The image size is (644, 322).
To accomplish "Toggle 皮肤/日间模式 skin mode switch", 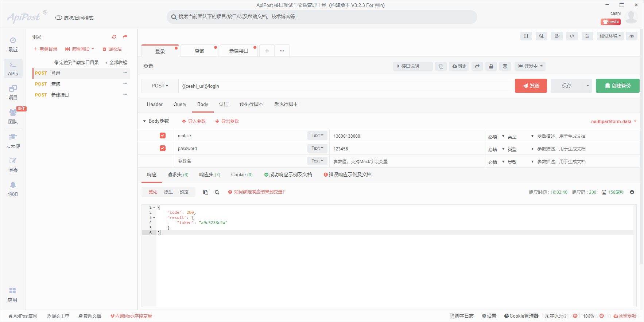I will pyautogui.click(x=58, y=17).
